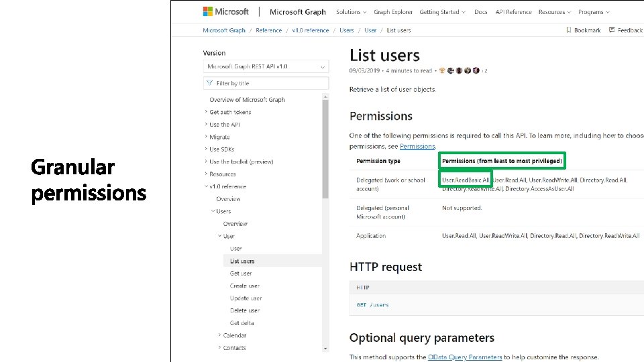Go to the v1.0 reference breadcrumb
This screenshot has height=362, width=644.
pos(311,30)
